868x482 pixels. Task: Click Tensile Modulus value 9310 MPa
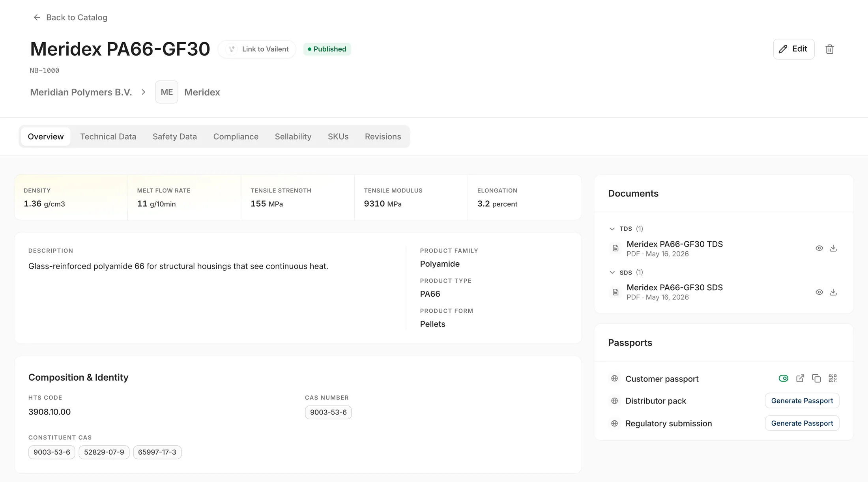pos(383,204)
